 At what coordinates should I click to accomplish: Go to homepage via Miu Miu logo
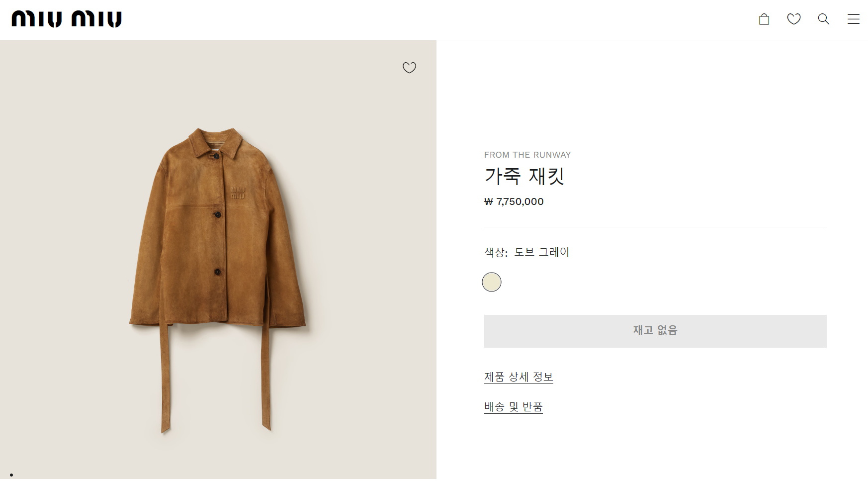tap(67, 19)
